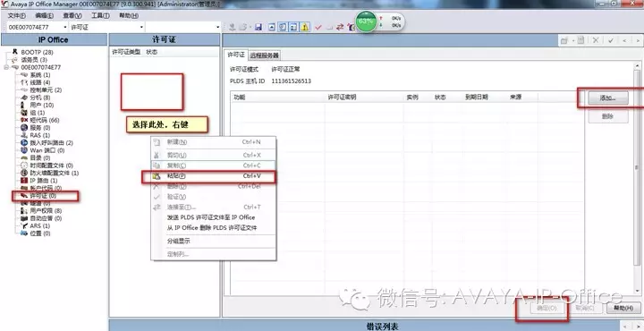Select 线路 (4) tree item
Image resolution: width=644 pixels, height=331 pixels.
(40, 82)
